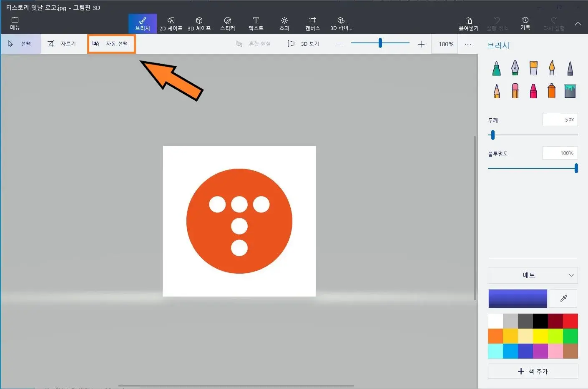Select the pixel pen brush
This screenshot has width=588, height=389.
570,68
